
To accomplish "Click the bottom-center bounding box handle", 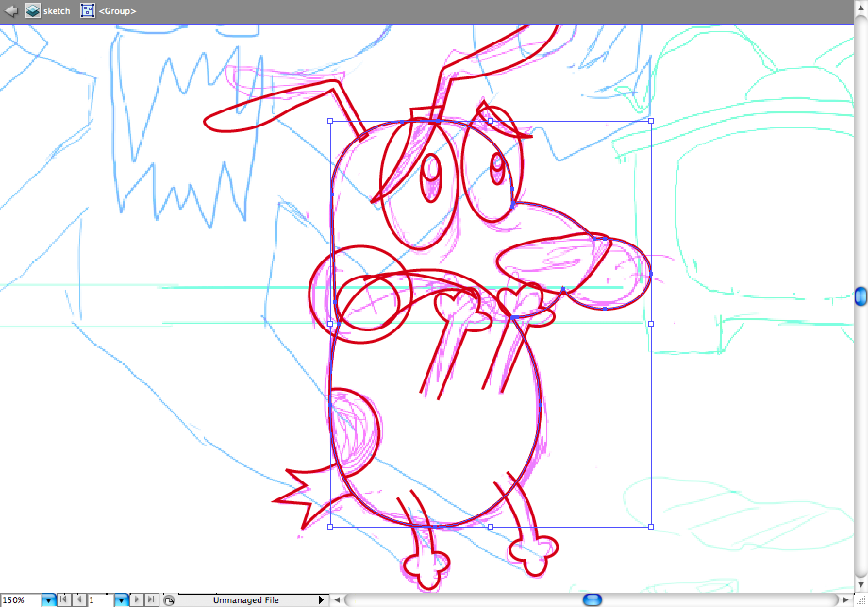I will tap(491, 527).
